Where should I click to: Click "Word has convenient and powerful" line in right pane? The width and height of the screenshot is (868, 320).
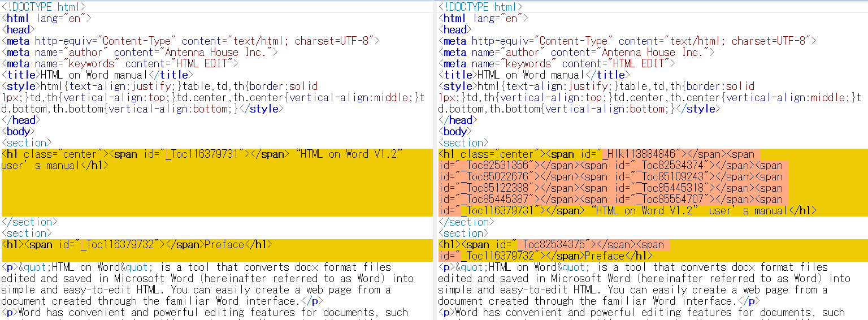(641, 312)
